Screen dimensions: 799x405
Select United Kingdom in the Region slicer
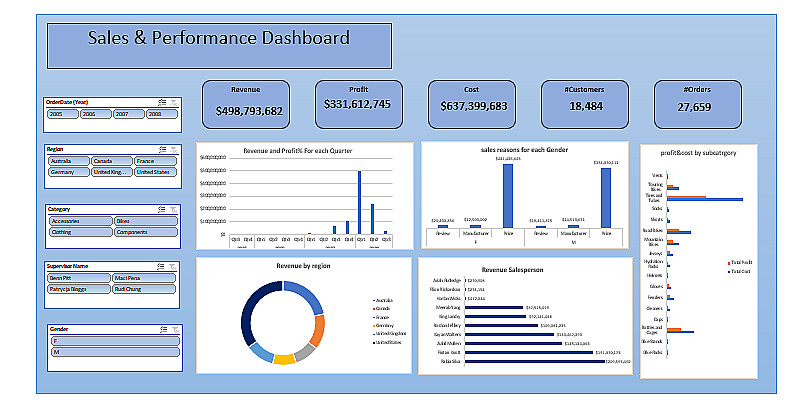(112, 172)
